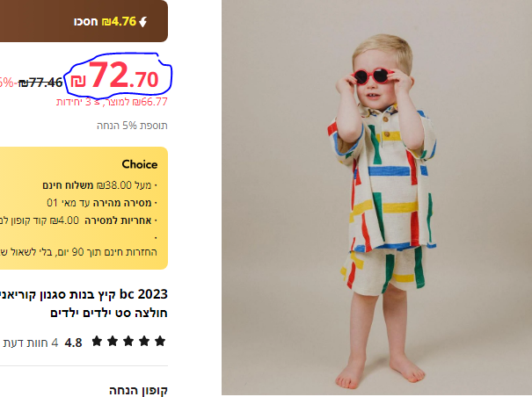Click the free returns within 90 days line
Screen dimensions: 532x397
pos(78,252)
